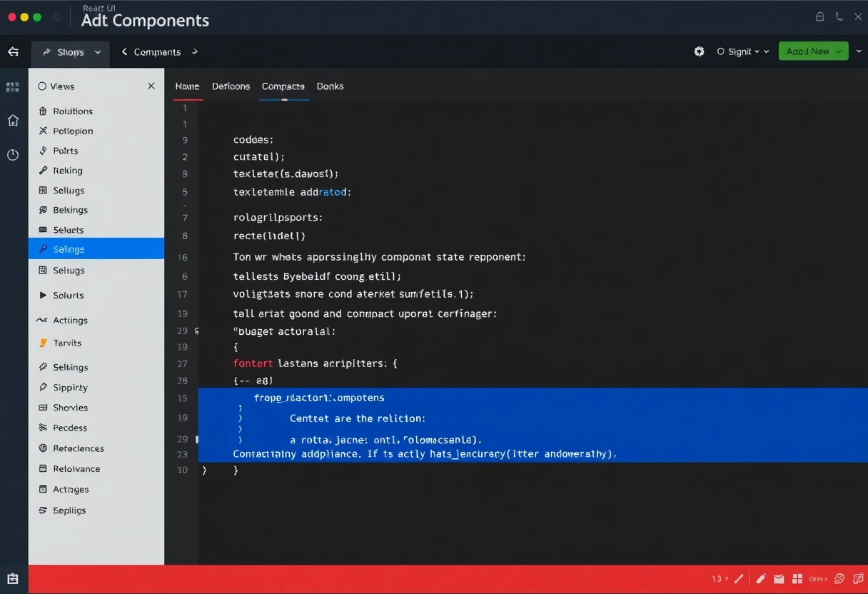The image size is (868, 594).
Task: Click the home icon in left rail
Action: (x=13, y=121)
